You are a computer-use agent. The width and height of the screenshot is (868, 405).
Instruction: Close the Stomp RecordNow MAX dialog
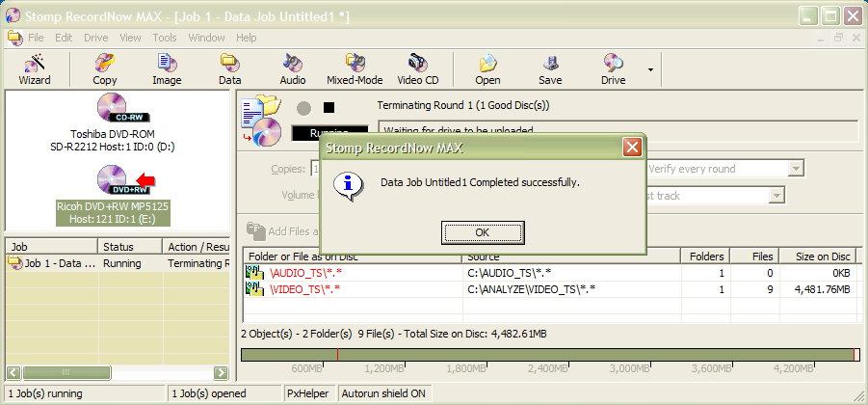pyautogui.click(x=632, y=148)
